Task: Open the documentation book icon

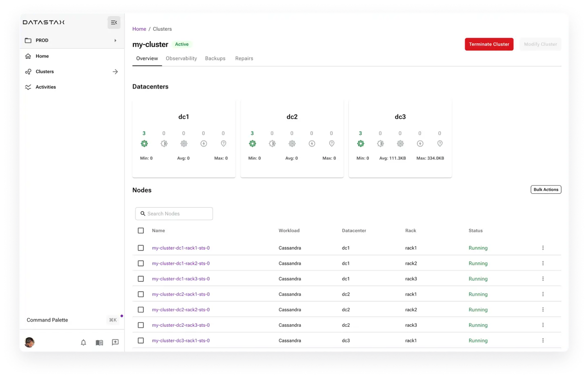Action: (x=99, y=342)
